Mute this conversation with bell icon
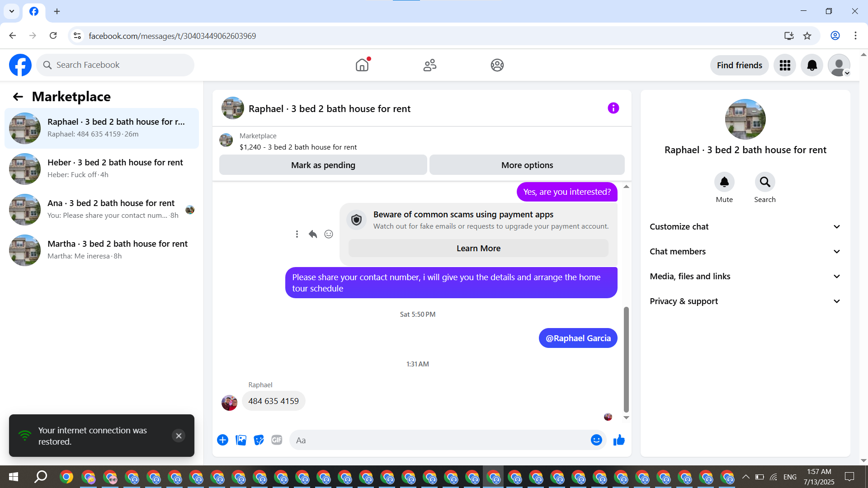This screenshot has width=868, height=488. 724,182
